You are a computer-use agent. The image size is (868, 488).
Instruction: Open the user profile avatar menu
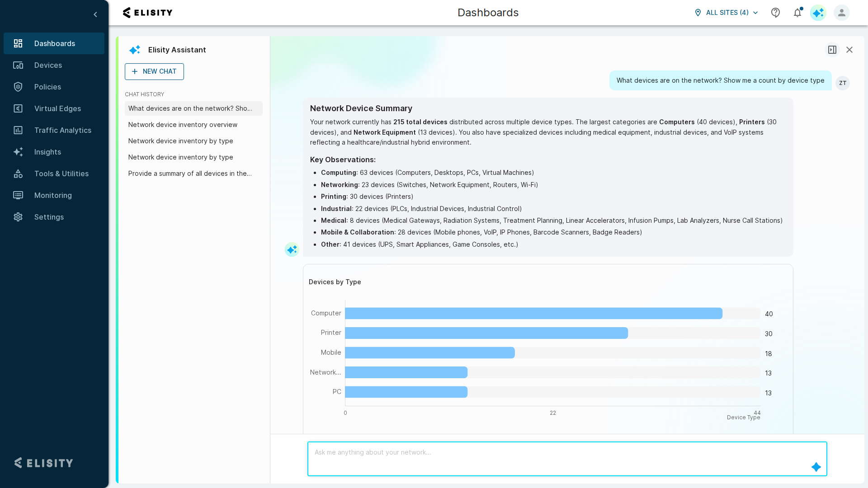click(x=842, y=13)
